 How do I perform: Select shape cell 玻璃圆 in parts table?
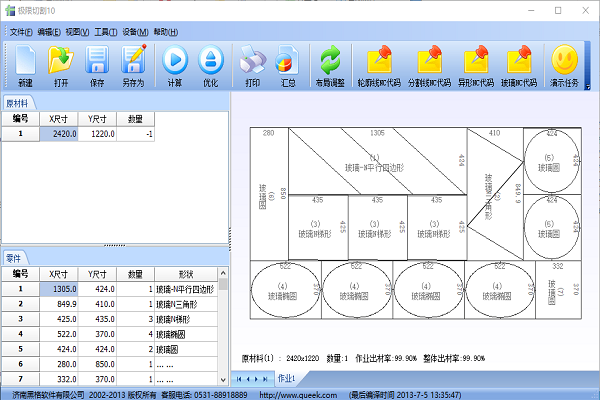186,349
